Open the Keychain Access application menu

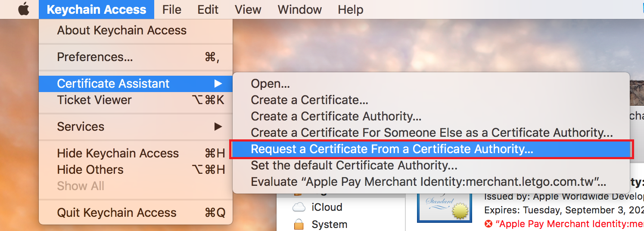[96, 9]
